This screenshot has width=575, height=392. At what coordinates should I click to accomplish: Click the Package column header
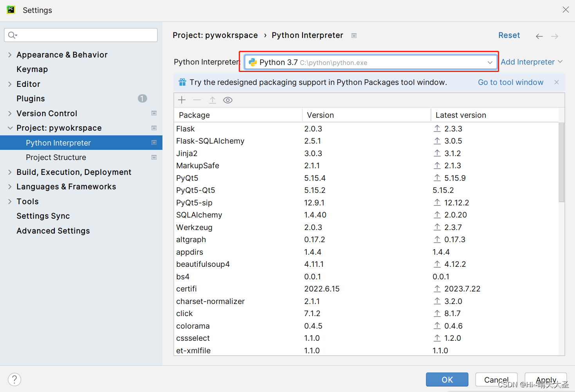click(238, 115)
